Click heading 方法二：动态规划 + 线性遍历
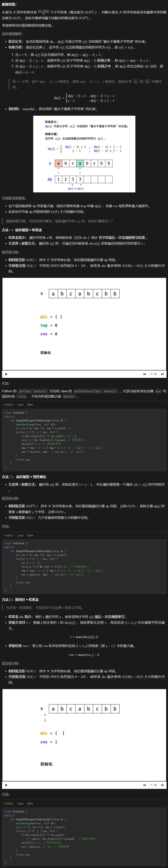 pyautogui.click(x=24, y=477)
